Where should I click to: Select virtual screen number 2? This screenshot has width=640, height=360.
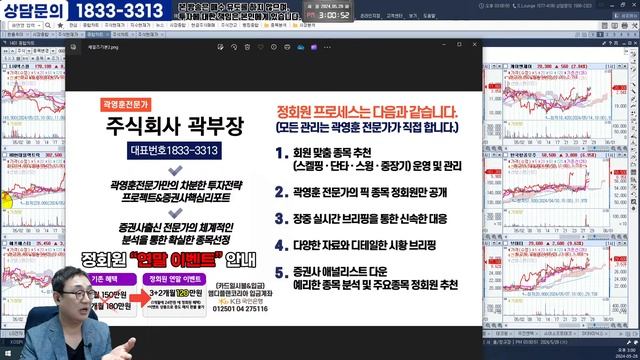click(606, 35)
